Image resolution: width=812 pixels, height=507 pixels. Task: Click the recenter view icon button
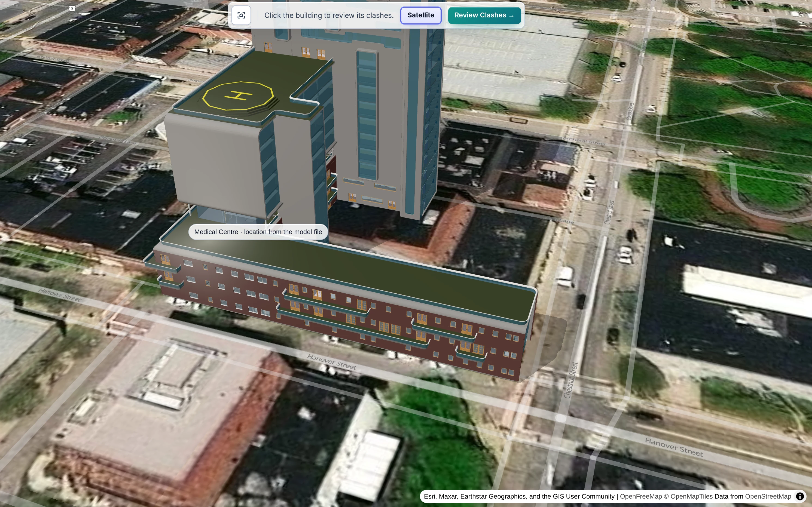[x=241, y=16]
